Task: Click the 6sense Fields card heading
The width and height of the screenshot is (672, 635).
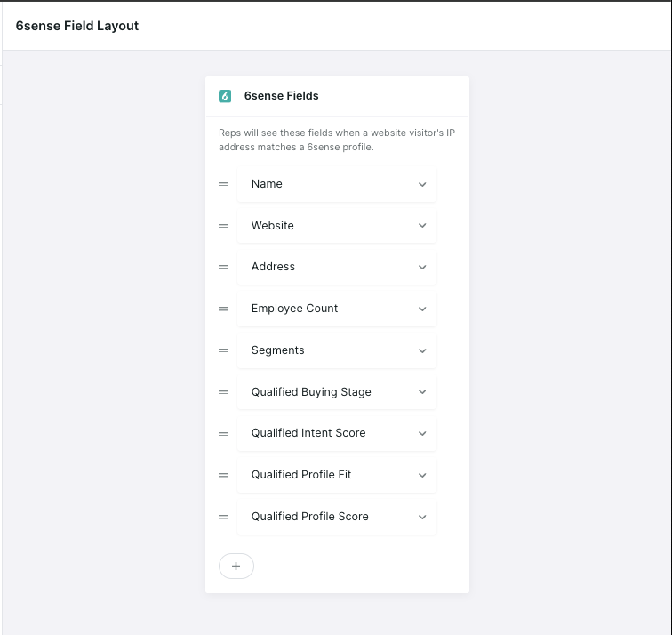Action: 281,96
